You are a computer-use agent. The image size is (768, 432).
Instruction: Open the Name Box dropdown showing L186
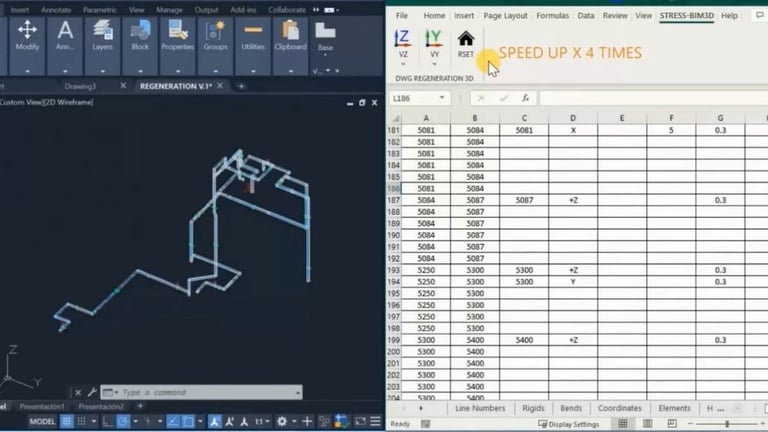[x=442, y=98]
